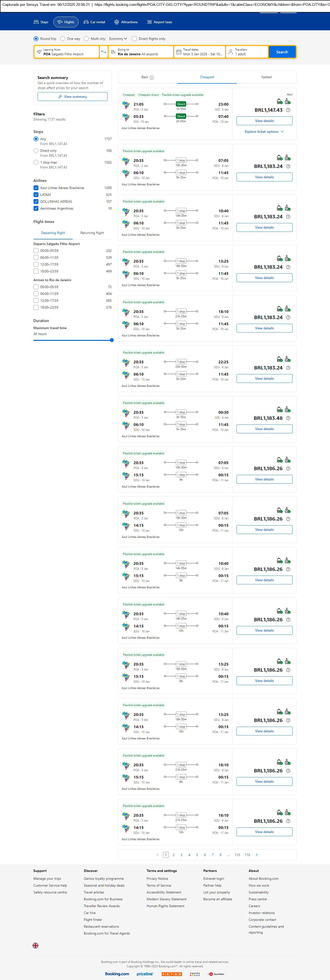Click the Maximum travel time slider handle

[x=112, y=340]
